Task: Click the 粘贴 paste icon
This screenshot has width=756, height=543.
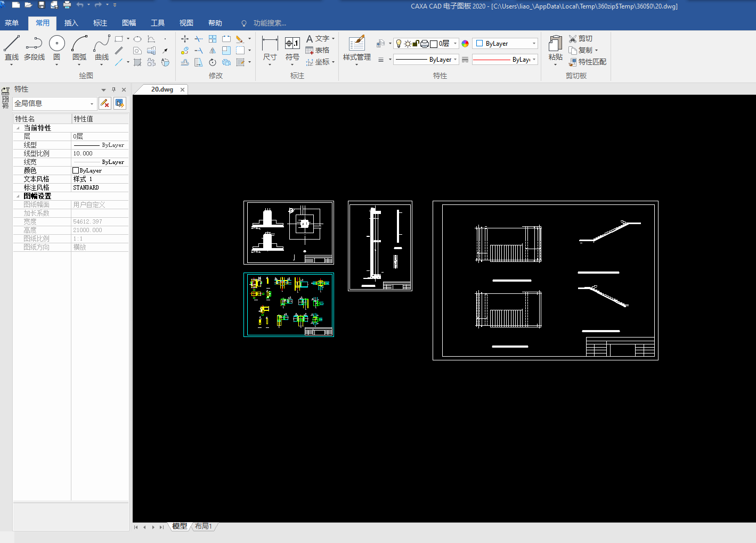Action: 555,50
